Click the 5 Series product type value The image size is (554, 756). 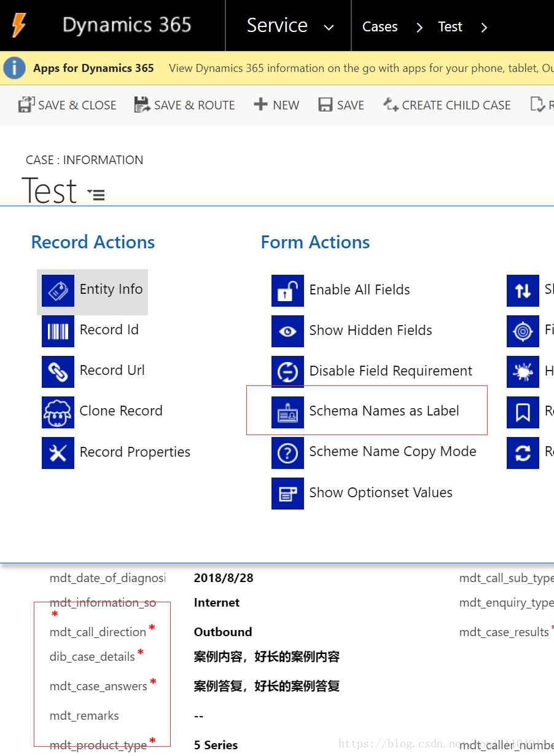click(x=216, y=745)
